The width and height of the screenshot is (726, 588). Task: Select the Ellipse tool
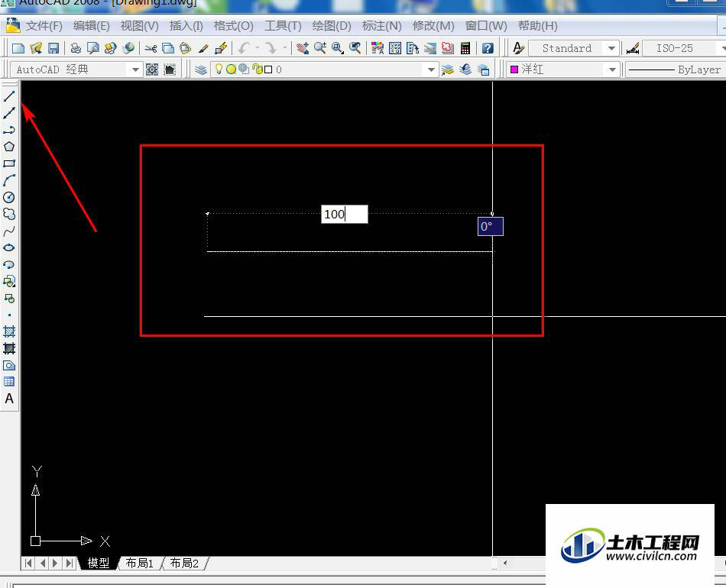tap(9, 247)
